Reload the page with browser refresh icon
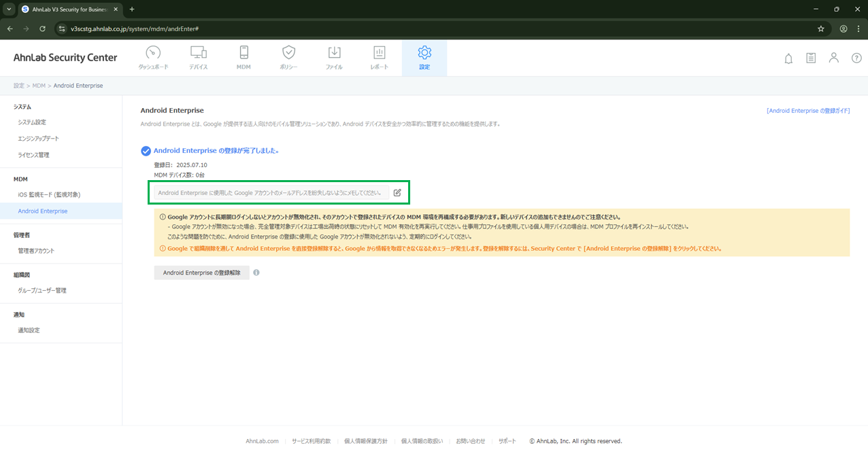Image resolution: width=868 pixels, height=471 pixels. click(42, 29)
